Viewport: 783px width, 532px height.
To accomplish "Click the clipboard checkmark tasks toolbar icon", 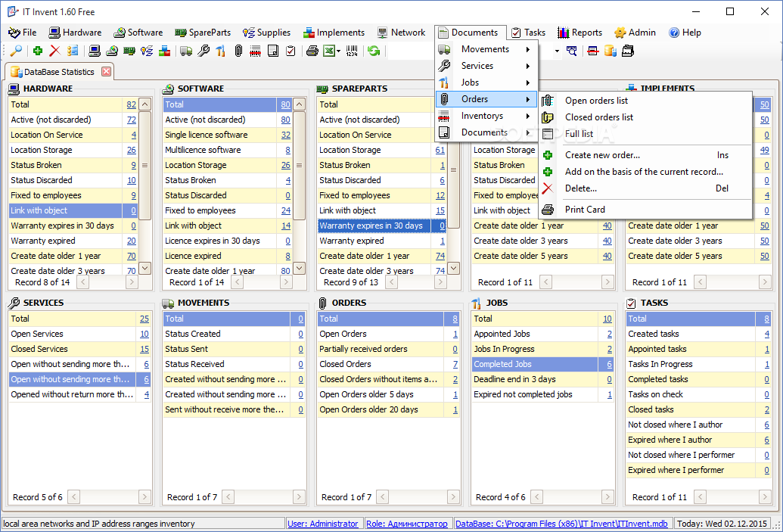I will [291, 51].
